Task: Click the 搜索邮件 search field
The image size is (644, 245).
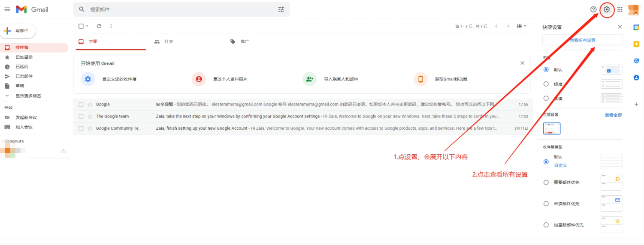Action: [x=180, y=9]
